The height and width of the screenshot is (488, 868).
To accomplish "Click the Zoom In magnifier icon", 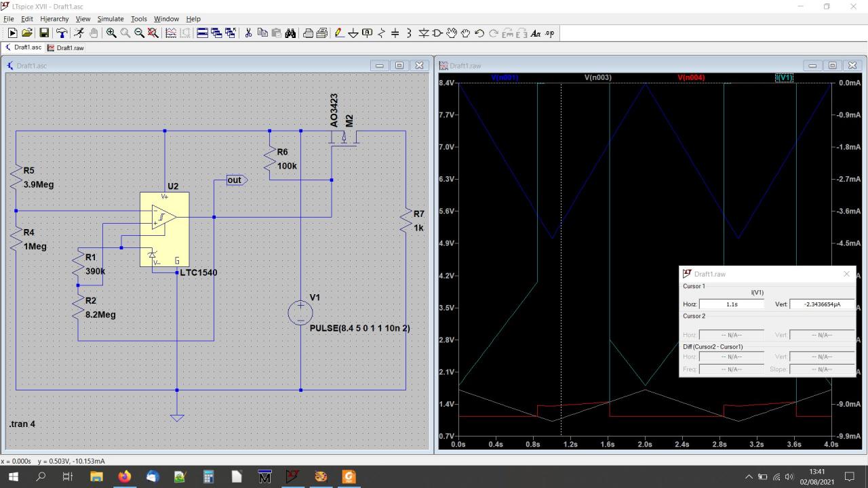I will 111,33.
